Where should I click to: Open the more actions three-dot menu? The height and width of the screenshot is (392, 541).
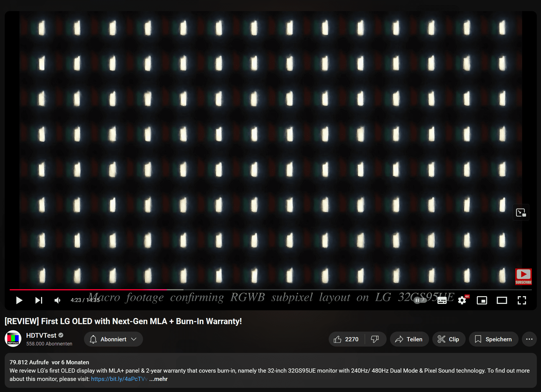(529, 339)
